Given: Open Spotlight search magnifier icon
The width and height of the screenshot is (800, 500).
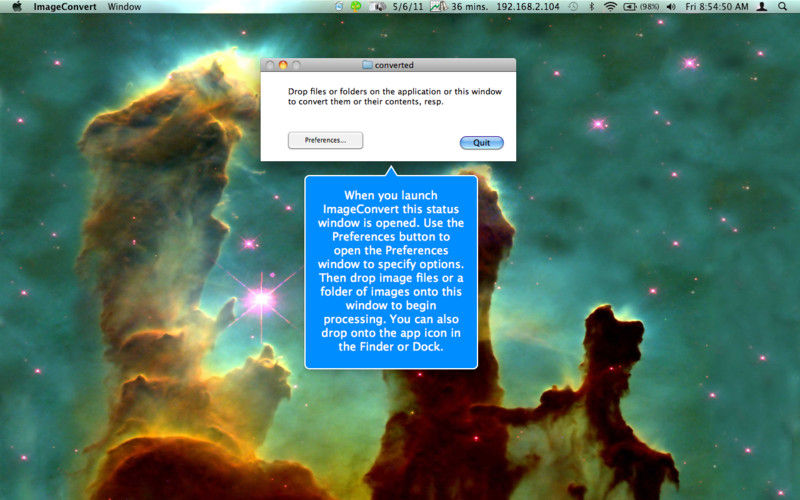Looking at the screenshot, I should coord(783,7).
